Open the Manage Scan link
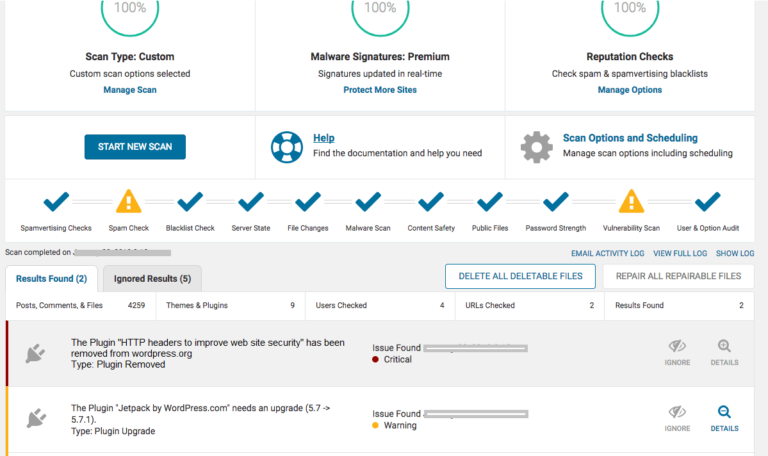 coord(130,90)
